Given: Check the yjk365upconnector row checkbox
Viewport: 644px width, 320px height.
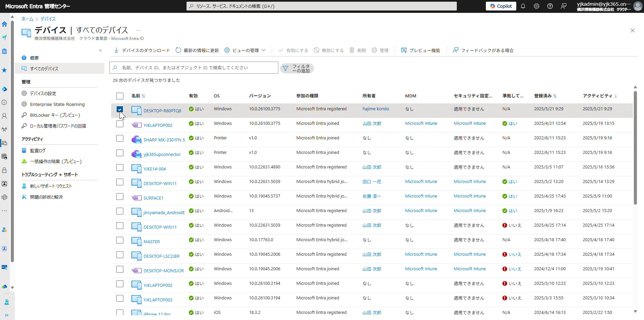Looking at the screenshot, I should click(120, 153).
